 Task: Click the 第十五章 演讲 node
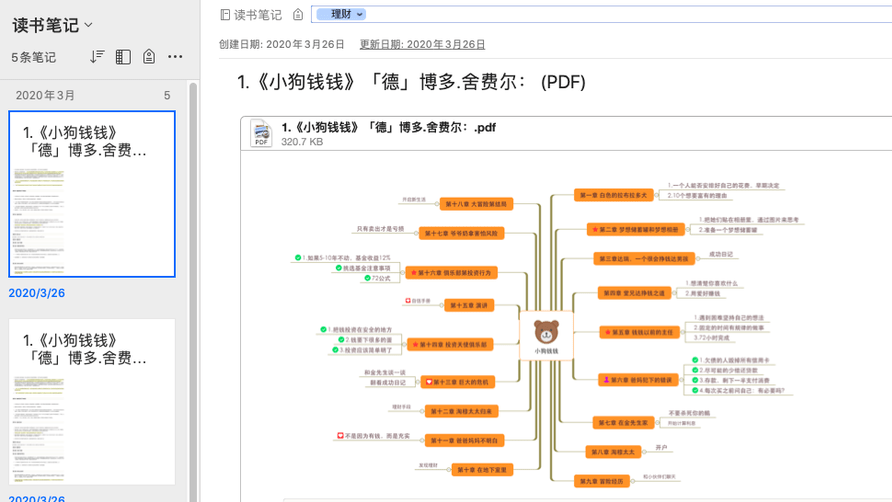[469, 306]
